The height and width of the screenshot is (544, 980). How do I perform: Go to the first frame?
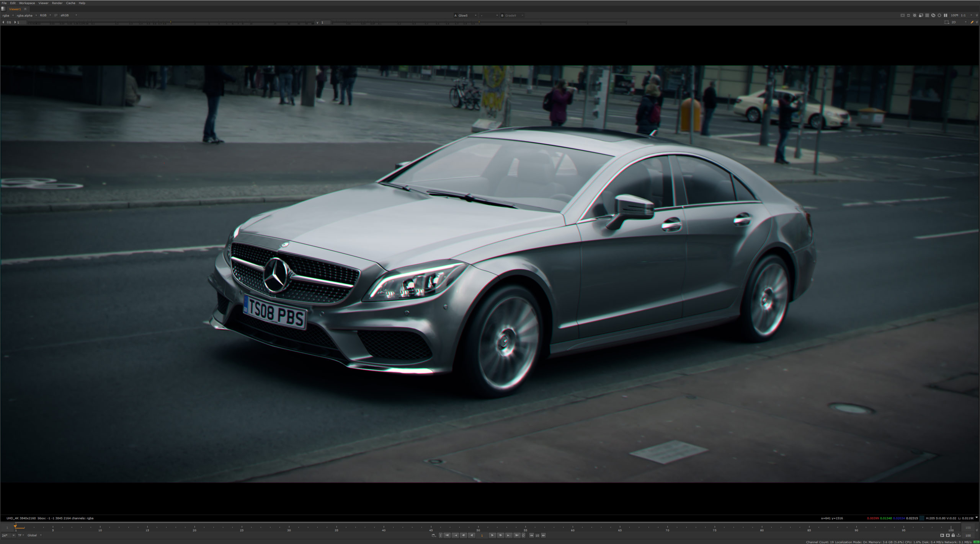click(447, 535)
